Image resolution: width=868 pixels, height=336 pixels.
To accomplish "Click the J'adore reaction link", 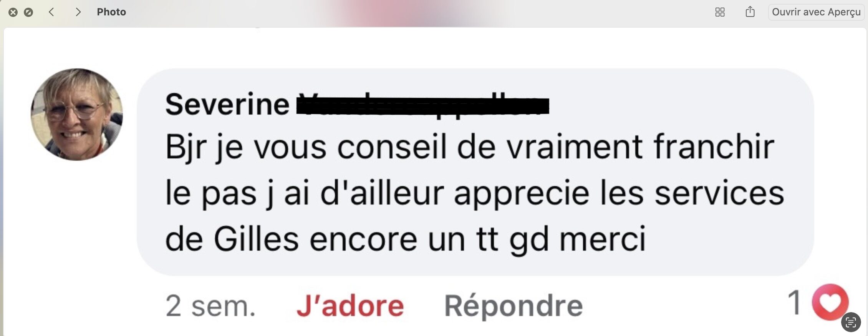I will tap(350, 306).
